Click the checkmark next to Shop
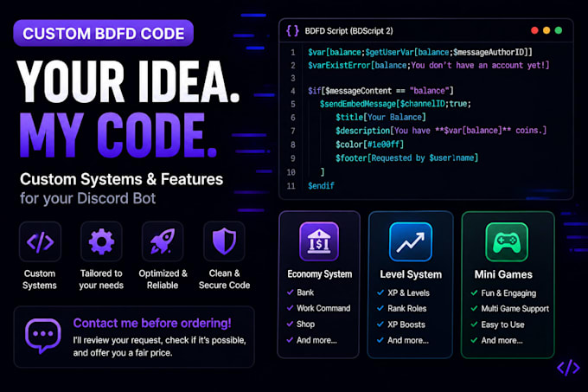The height and width of the screenshot is (392, 588). (x=290, y=324)
